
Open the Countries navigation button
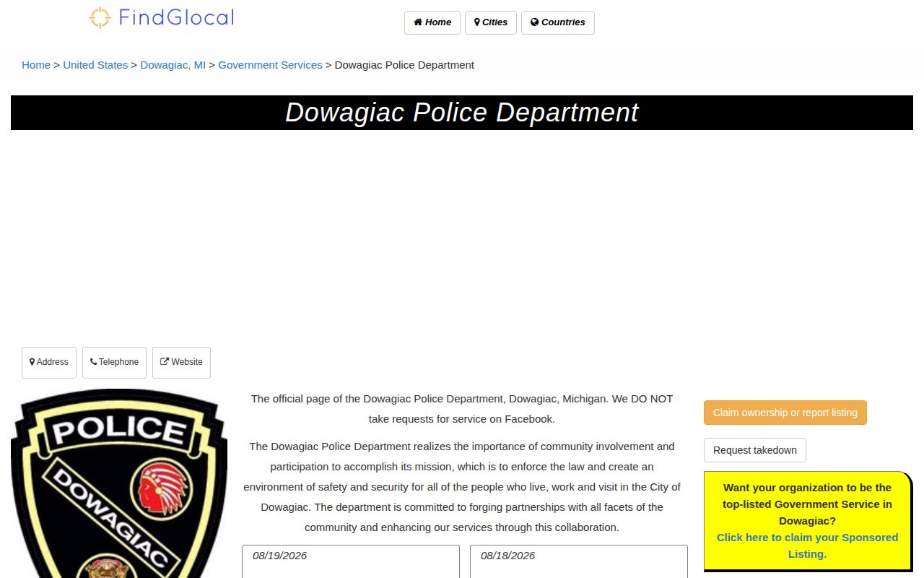tap(558, 22)
